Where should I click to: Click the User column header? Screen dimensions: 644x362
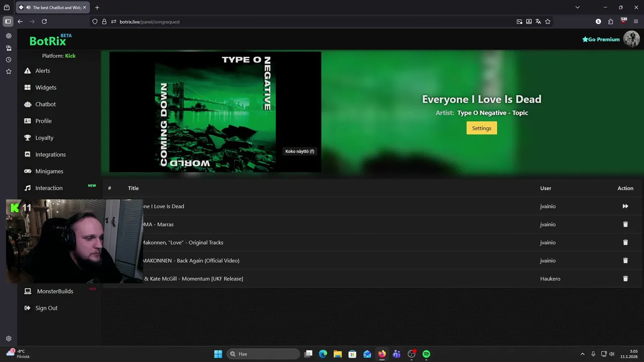(546, 188)
